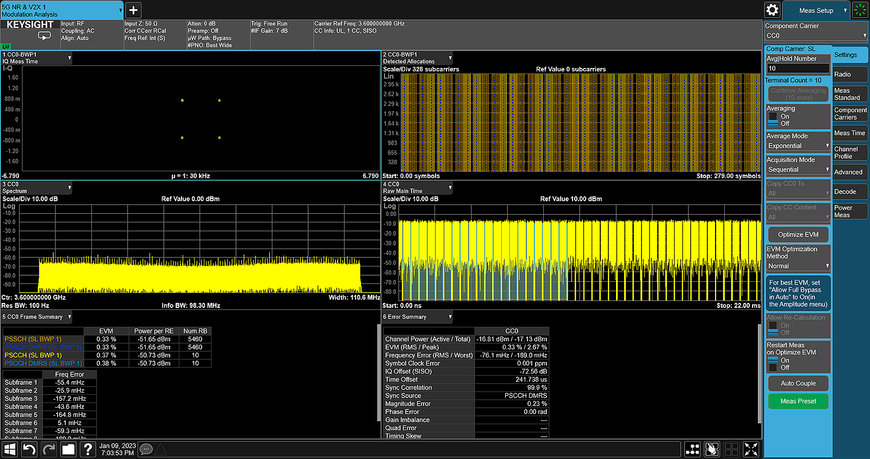Open the file folder icon

pos(68,449)
